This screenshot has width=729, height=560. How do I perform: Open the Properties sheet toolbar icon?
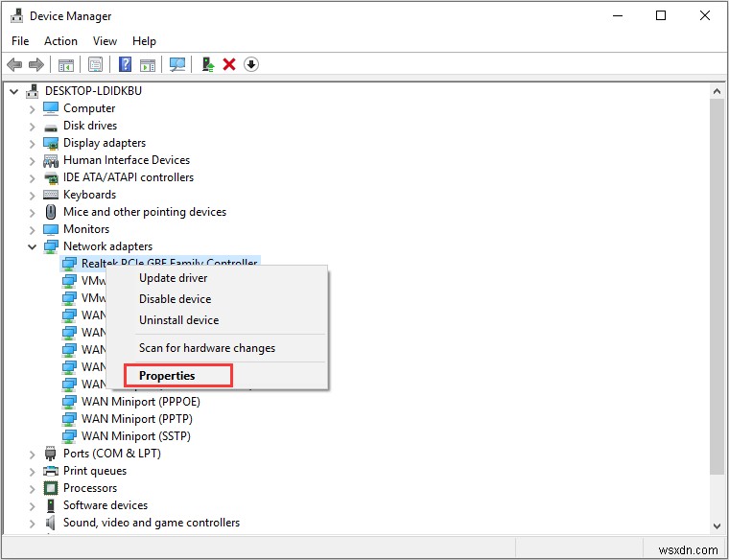pos(95,64)
